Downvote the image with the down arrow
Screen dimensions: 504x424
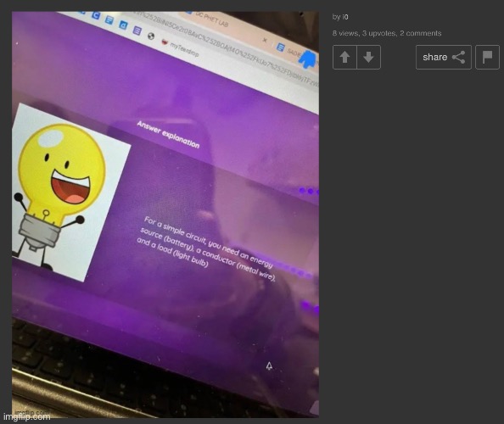[368, 57]
